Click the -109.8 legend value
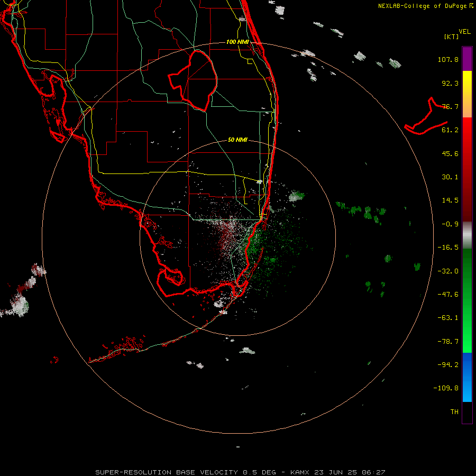Viewport: 476px width, 476px height. pyautogui.click(x=446, y=388)
